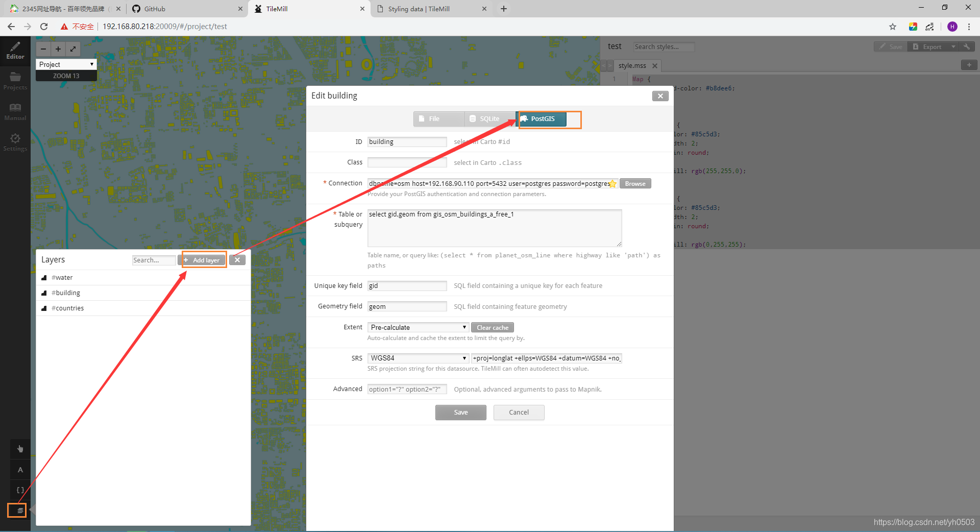980x532 pixels.
Task: Expand the SRS WGS84 dropdown
Action: click(x=418, y=358)
